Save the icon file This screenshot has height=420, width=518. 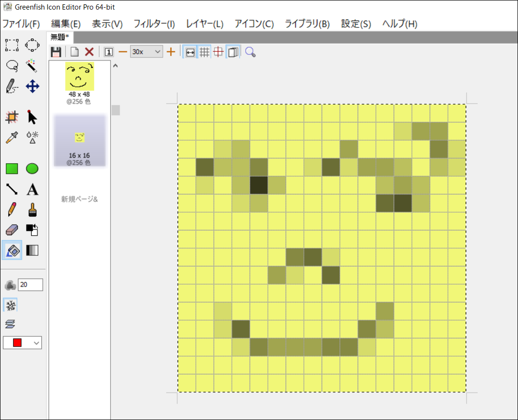click(56, 52)
